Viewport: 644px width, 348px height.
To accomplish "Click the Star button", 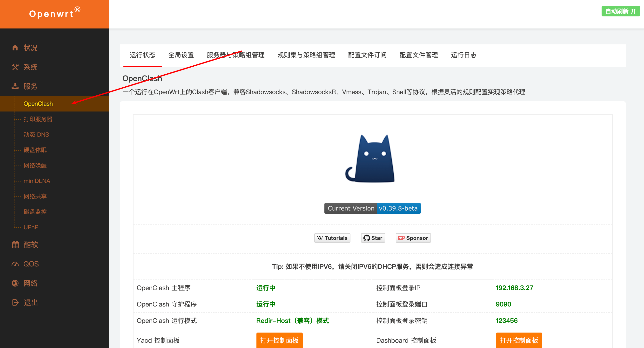I will (x=373, y=238).
